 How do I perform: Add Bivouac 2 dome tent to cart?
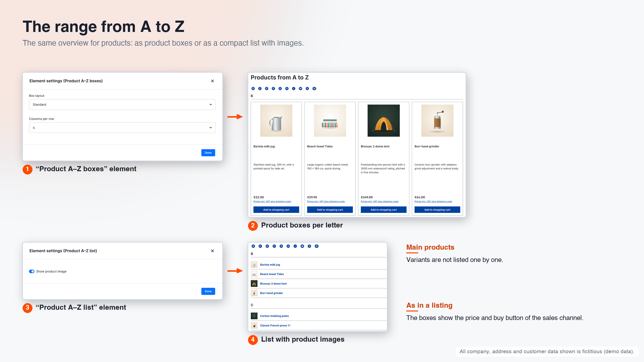pyautogui.click(x=384, y=210)
